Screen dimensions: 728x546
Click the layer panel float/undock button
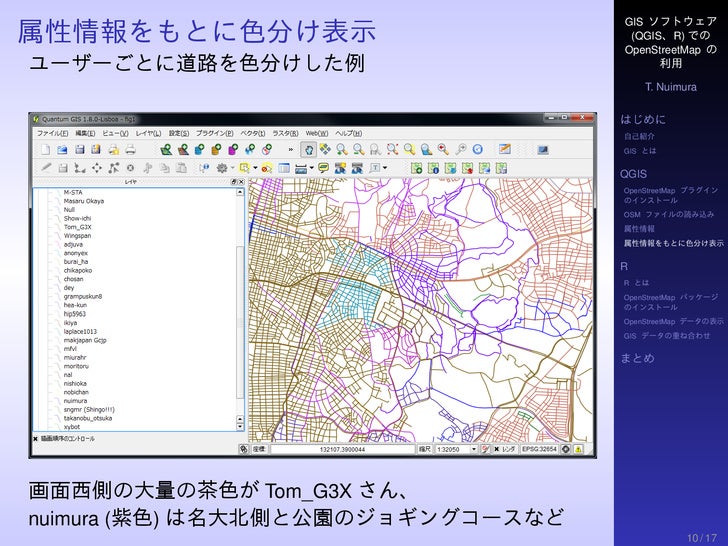click(234, 182)
